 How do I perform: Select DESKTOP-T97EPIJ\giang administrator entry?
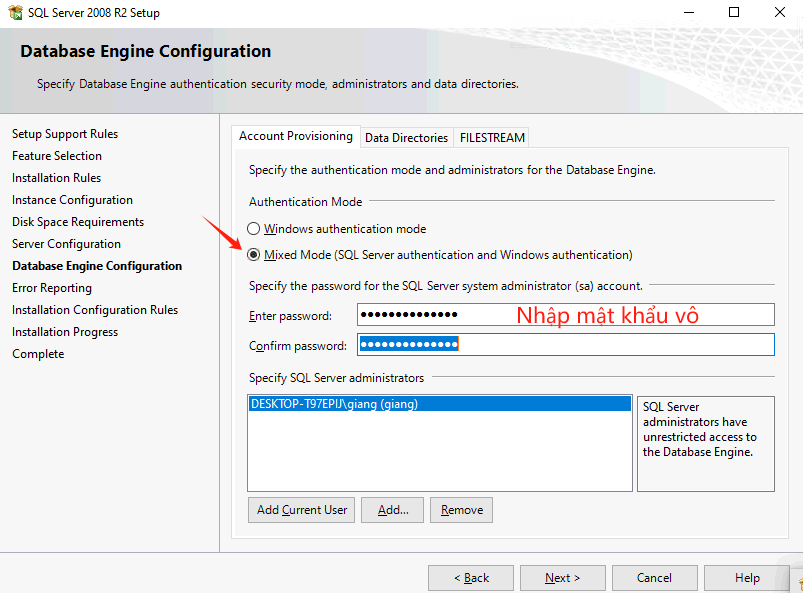(x=440, y=404)
